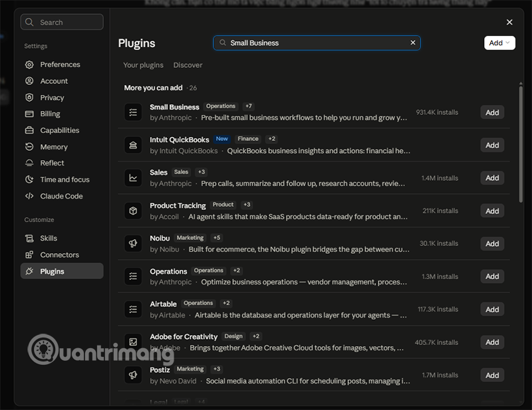Click the Intuit QuickBooks bank icon

tap(133, 145)
